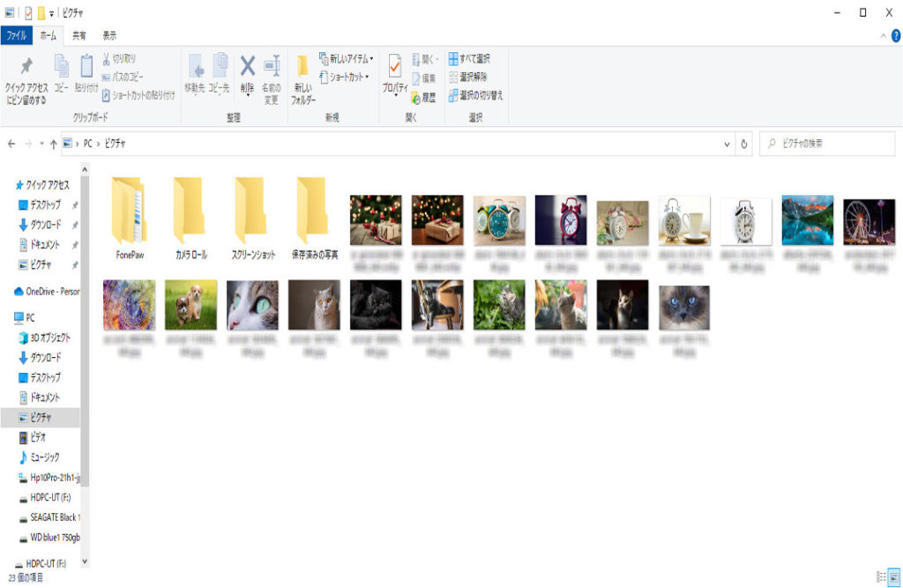Viewport: 903px width, 588px height.
Task: Open the File (ファイル) menu tab
Action: point(16,36)
